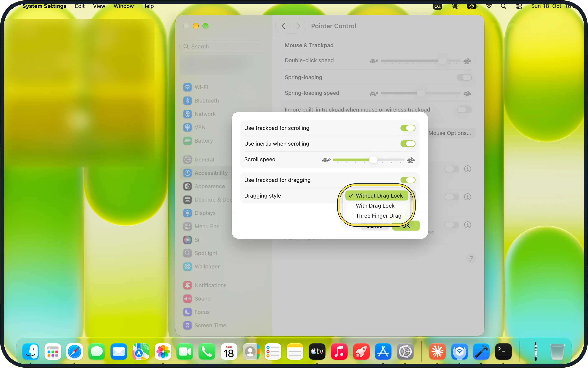The height and width of the screenshot is (368, 588).
Task: Toggle Use trackpad for scrolling switch
Action: (408, 128)
